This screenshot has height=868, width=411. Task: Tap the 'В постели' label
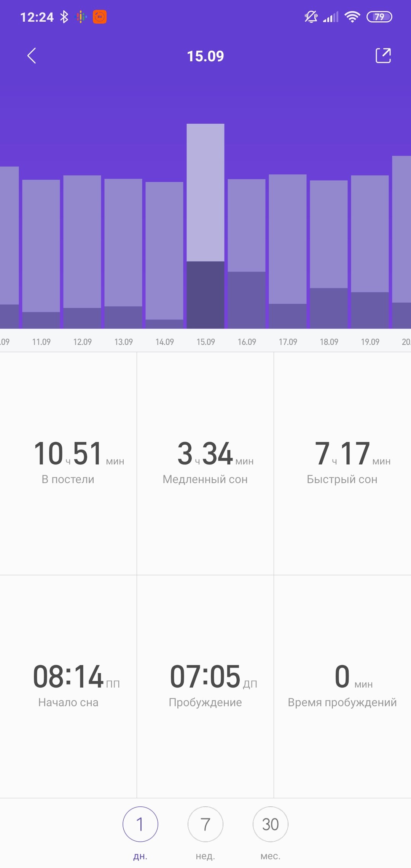click(x=68, y=479)
